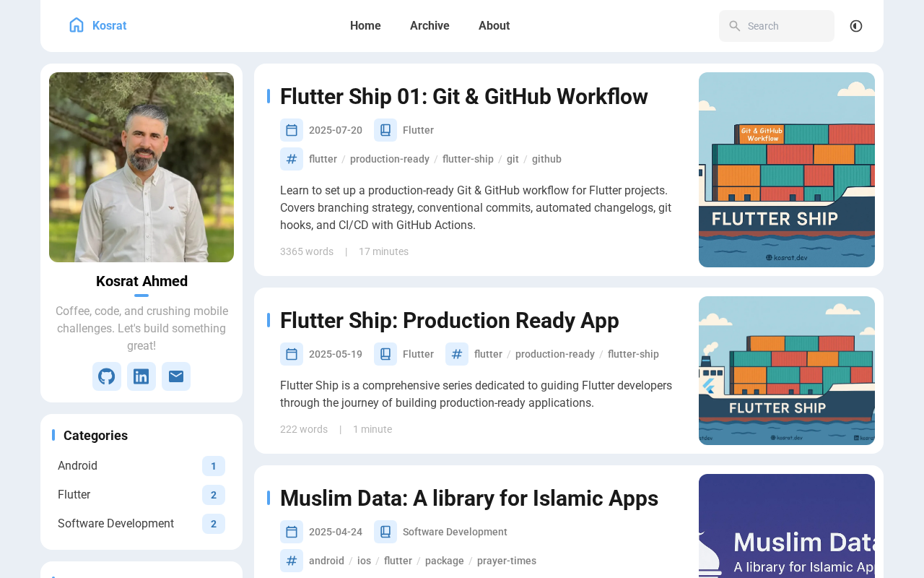Open the 'git' tag

pos(513,159)
